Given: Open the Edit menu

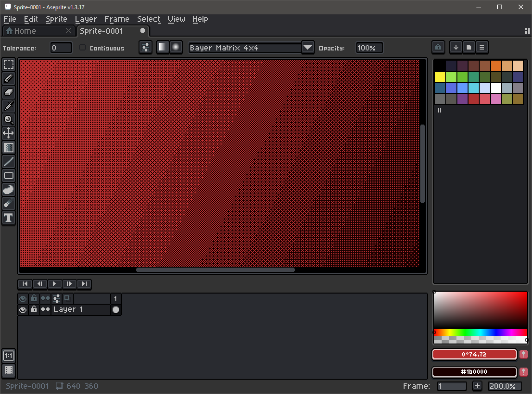Looking at the screenshot, I should pos(31,19).
